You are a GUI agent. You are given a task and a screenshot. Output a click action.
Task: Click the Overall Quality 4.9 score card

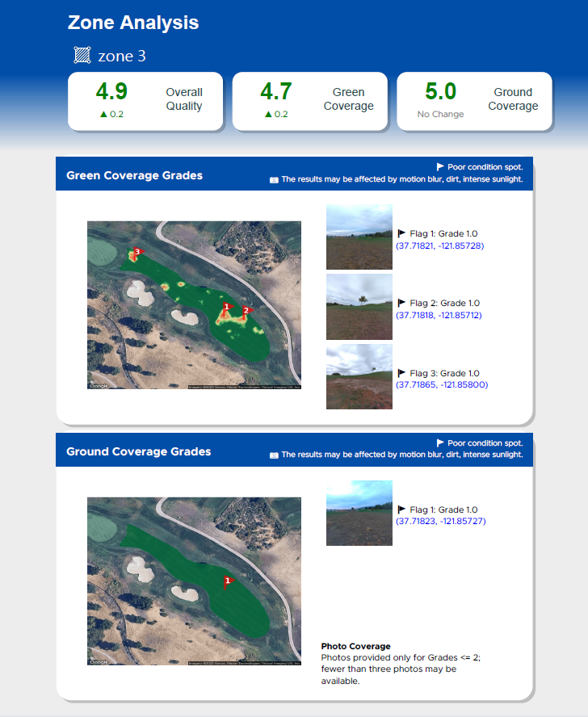pos(145,101)
